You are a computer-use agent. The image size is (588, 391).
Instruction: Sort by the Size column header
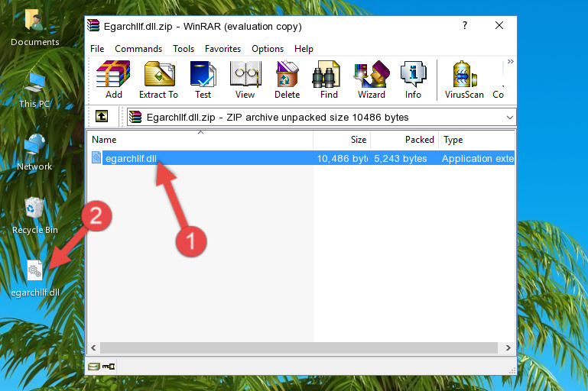tap(342, 140)
